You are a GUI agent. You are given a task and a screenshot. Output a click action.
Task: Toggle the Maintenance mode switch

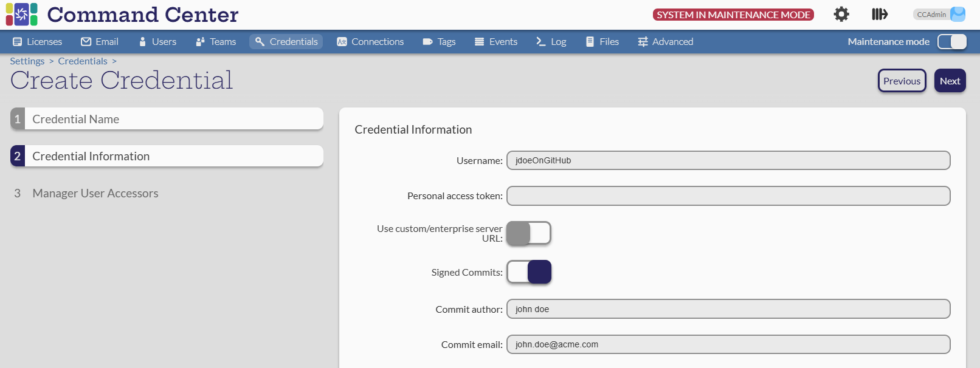[x=951, y=42]
